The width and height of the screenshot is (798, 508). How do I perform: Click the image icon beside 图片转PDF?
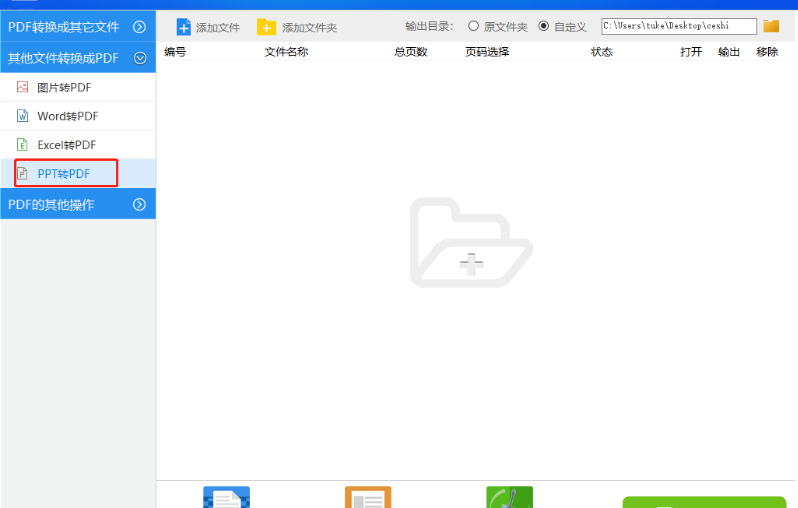click(22, 87)
